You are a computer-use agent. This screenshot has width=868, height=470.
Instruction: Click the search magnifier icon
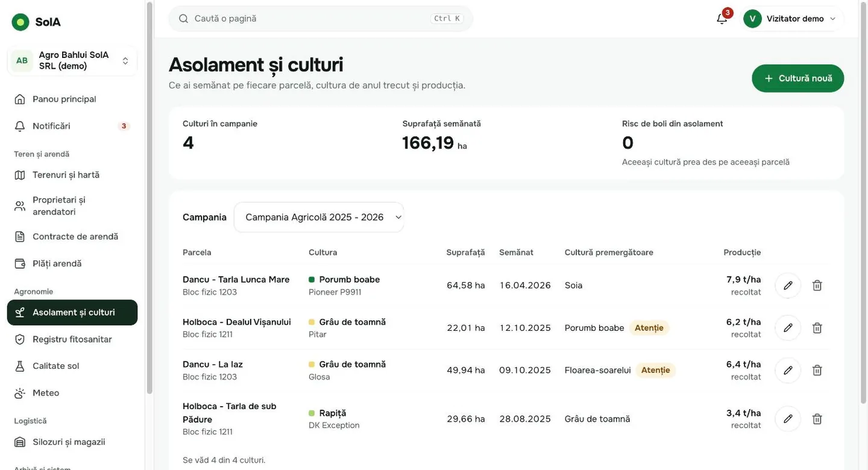coord(184,19)
